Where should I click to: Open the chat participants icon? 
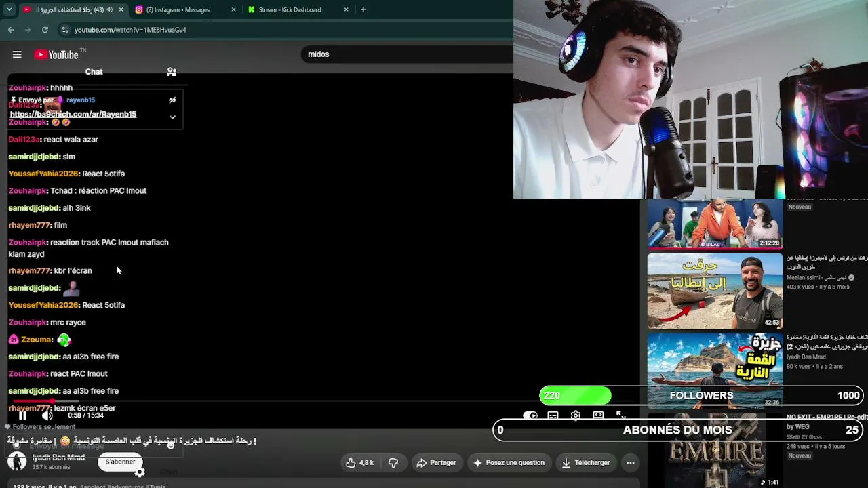[x=172, y=71]
